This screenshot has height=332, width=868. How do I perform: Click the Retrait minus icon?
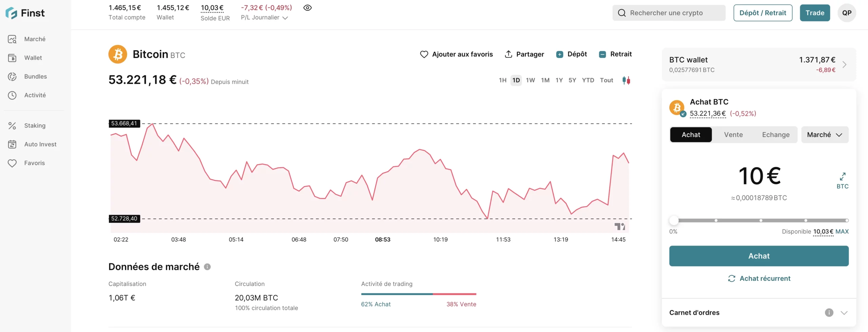tap(603, 54)
